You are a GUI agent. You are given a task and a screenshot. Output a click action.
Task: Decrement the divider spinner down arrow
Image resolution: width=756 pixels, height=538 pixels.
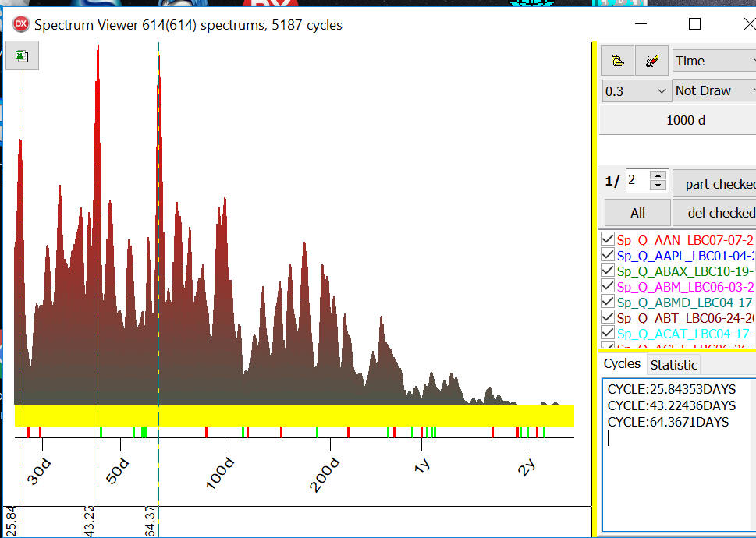[658, 186]
